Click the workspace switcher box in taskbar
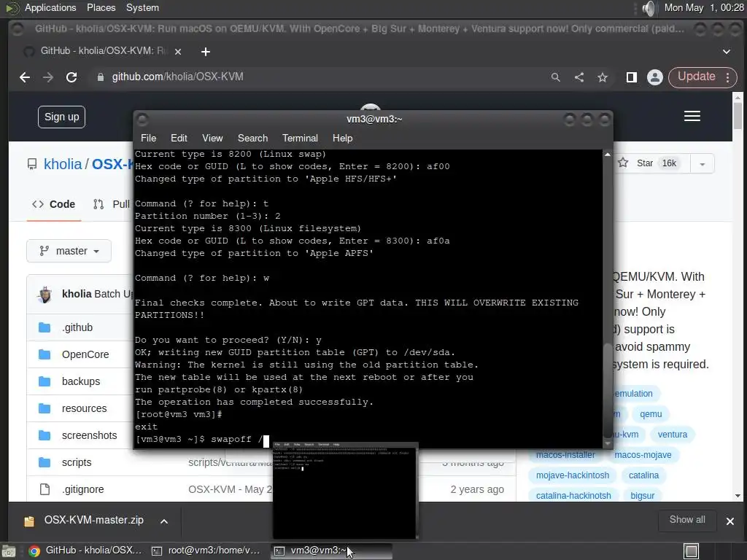The height and width of the screenshot is (560, 747). tap(691, 551)
